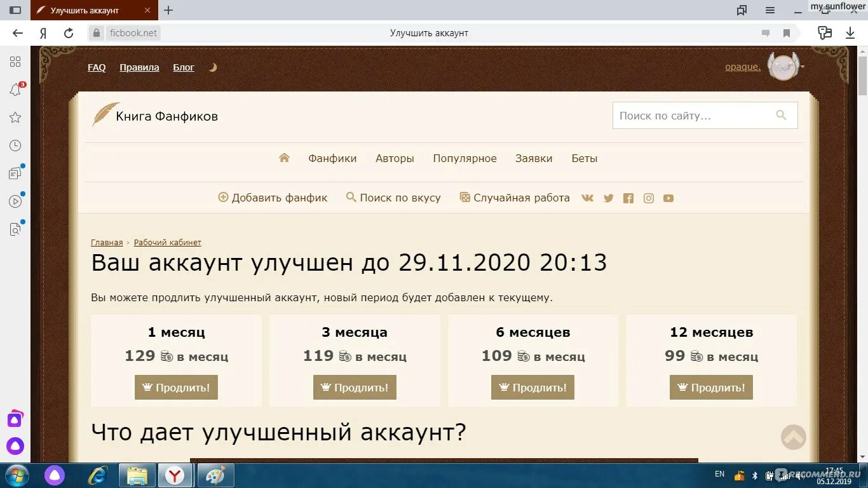Click the user avatar image

[783, 66]
